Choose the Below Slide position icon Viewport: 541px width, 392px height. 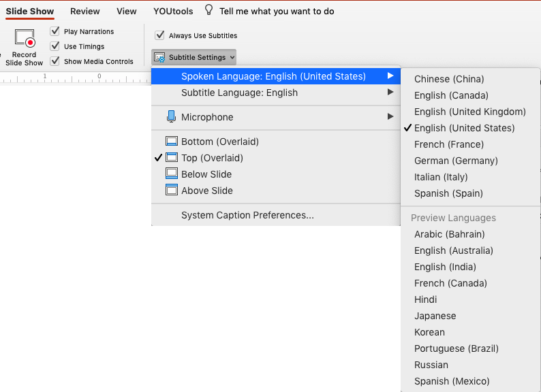pyautogui.click(x=171, y=174)
